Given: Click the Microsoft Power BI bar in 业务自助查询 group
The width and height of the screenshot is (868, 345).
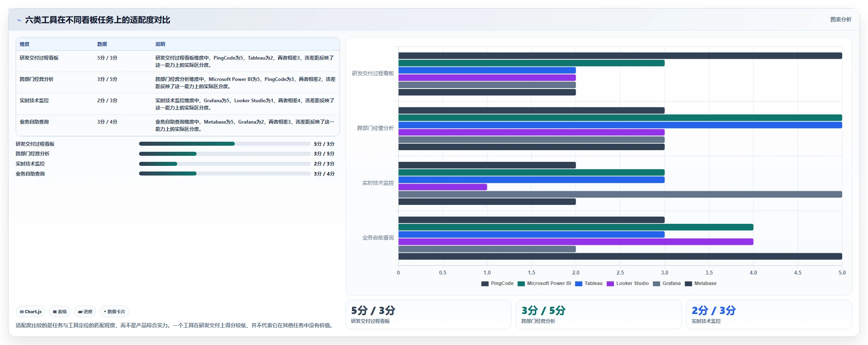Looking at the screenshot, I should (576, 227).
